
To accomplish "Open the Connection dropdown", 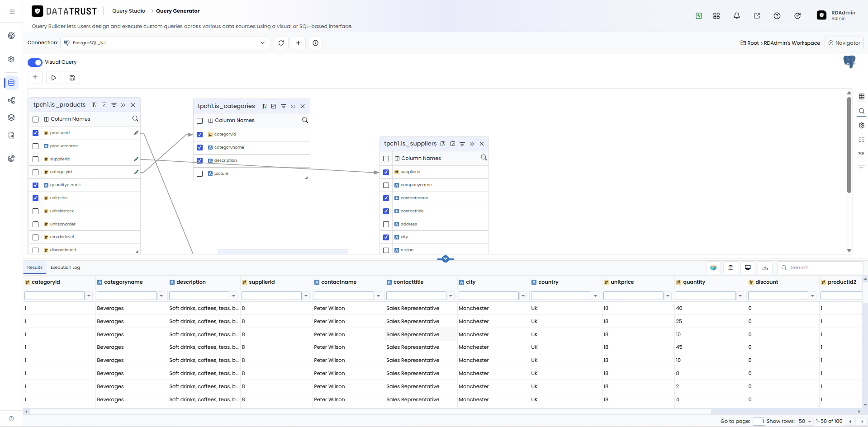I will pyautogui.click(x=165, y=43).
